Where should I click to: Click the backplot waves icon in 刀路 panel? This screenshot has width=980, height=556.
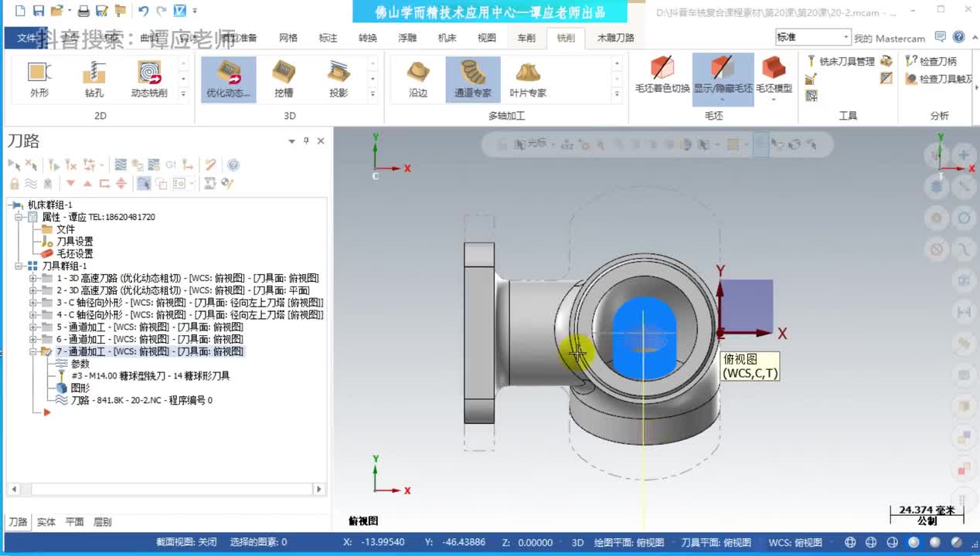(x=121, y=164)
